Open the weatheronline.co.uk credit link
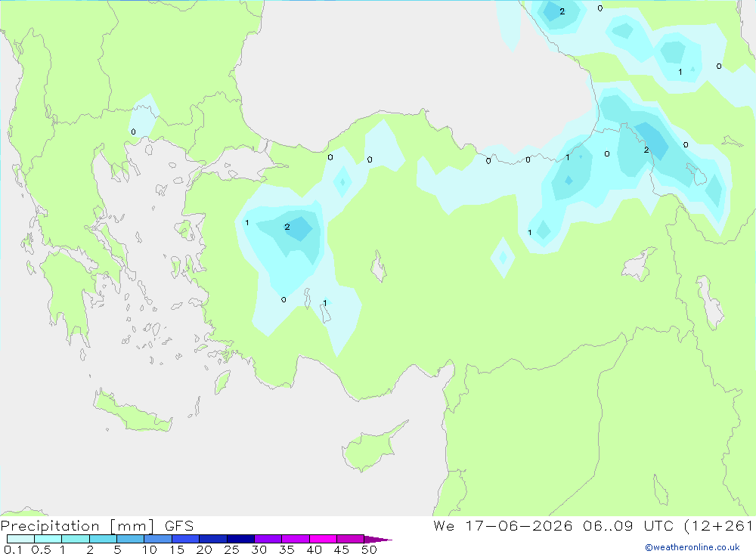 pos(692,547)
